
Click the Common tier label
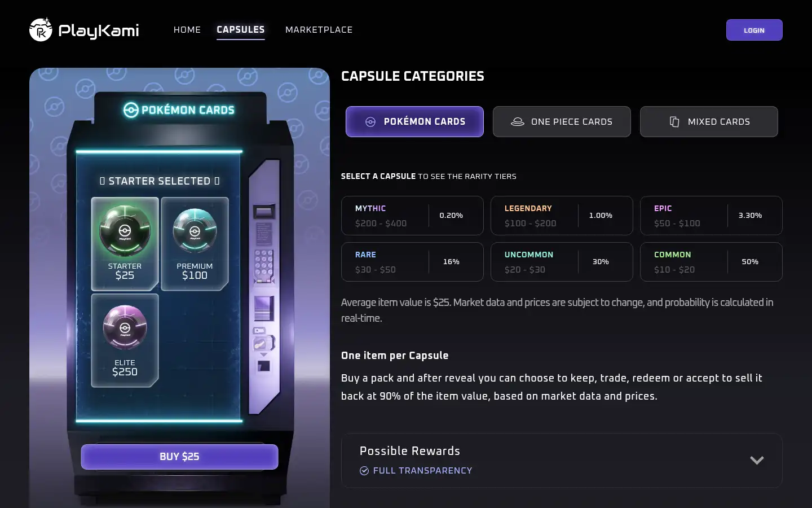(672, 255)
